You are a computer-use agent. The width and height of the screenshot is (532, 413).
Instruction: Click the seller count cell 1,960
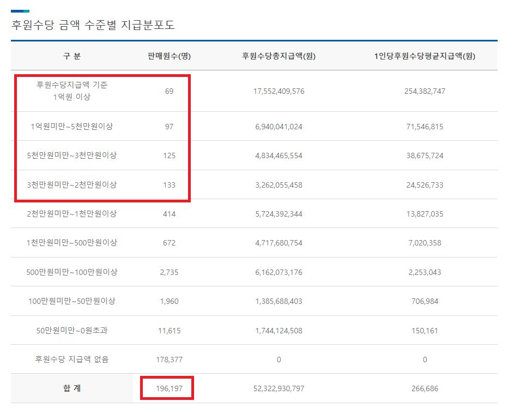click(169, 301)
